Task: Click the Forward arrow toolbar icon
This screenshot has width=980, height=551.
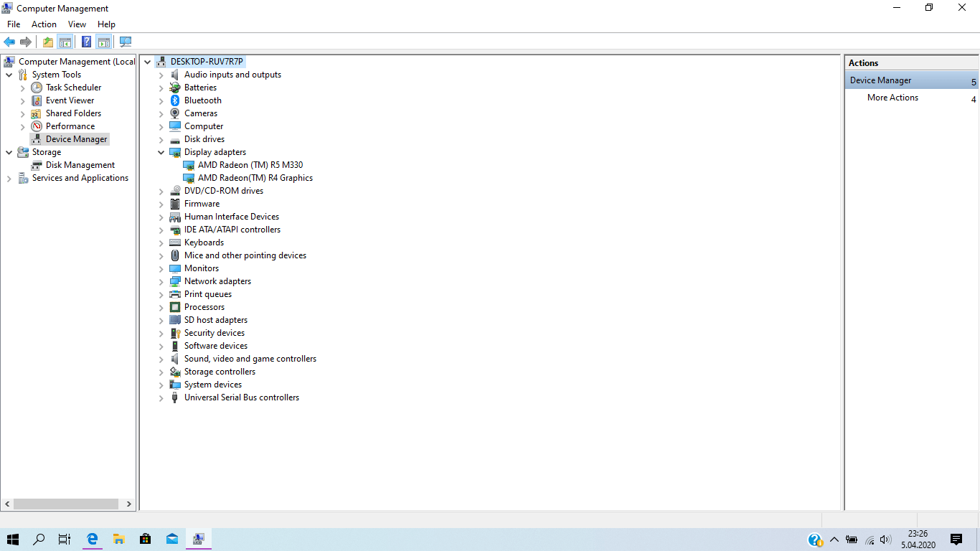Action: tap(26, 42)
